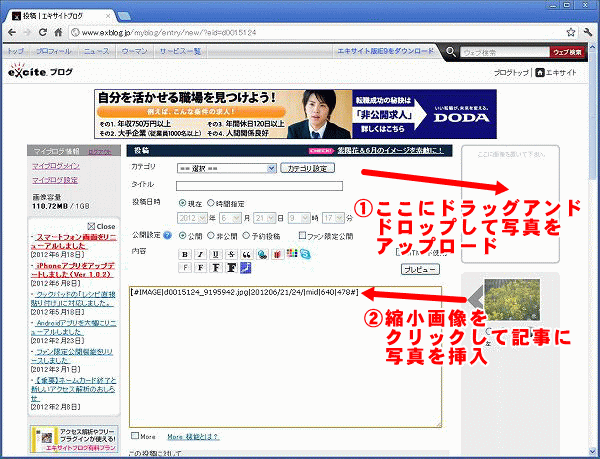Open the ウーマン menu item
600x459 pixels.
click(134, 51)
